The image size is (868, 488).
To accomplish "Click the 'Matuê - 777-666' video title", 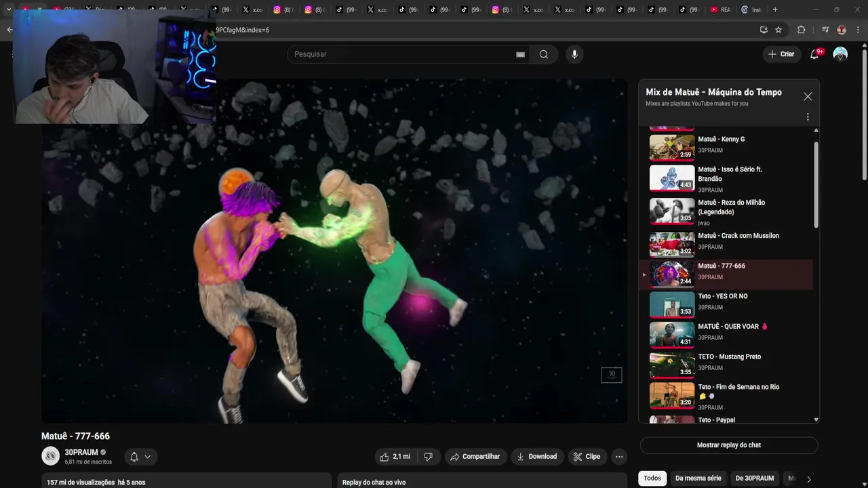I will point(75,436).
